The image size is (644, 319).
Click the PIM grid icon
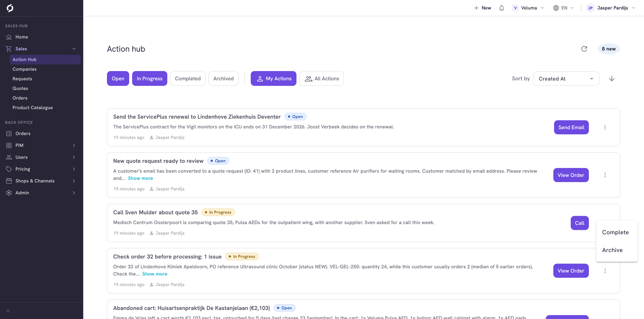pyautogui.click(x=9, y=145)
